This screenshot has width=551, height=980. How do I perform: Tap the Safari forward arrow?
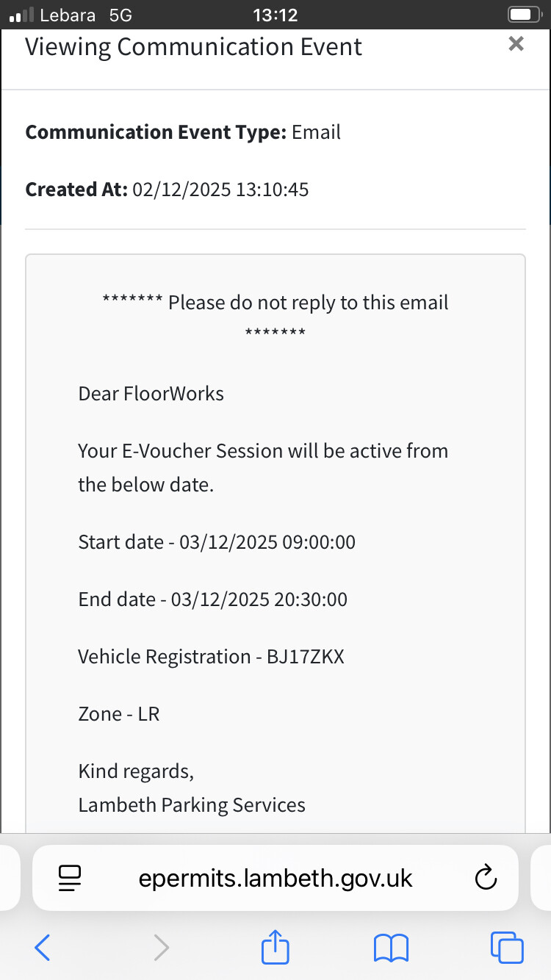pos(161,947)
